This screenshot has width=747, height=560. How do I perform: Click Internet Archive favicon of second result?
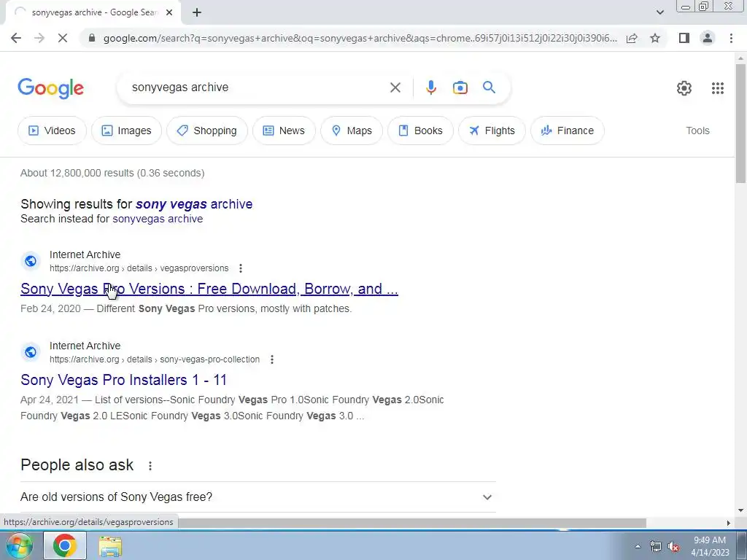(x=31, y=352)
